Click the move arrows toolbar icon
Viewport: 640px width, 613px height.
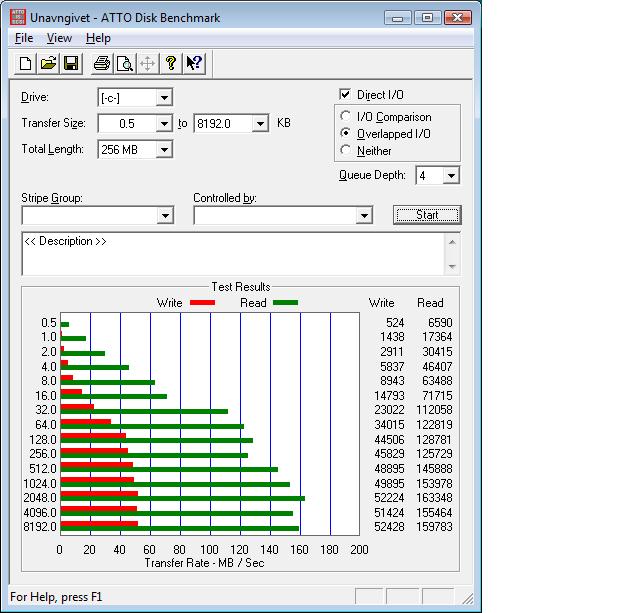coord(147,64)
